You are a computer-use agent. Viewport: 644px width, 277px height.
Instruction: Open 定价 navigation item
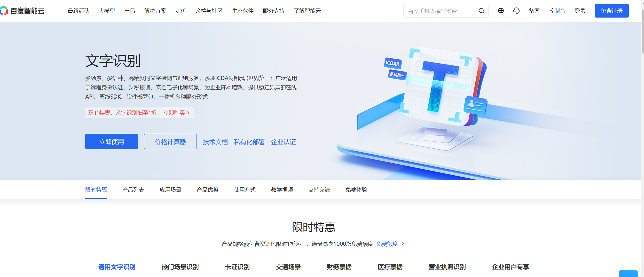pos(180,11)
